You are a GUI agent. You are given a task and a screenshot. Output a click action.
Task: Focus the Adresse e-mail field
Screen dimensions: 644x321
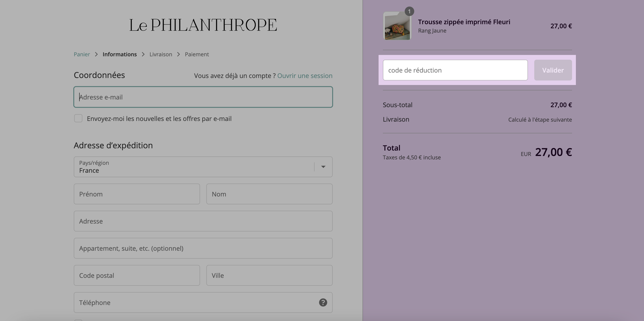click(203, 97)
